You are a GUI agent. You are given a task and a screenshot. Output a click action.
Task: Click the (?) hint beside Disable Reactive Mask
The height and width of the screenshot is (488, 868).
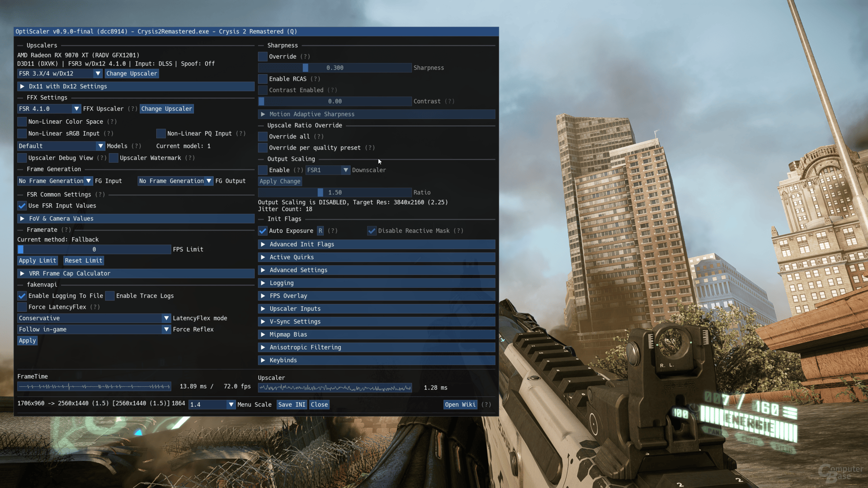458,231
